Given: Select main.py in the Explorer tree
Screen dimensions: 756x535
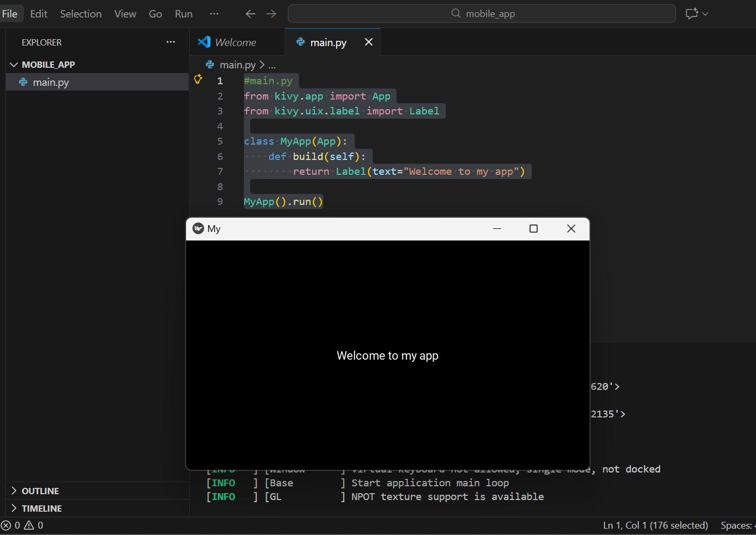Looking at the screenshot, I should point(51,82).
